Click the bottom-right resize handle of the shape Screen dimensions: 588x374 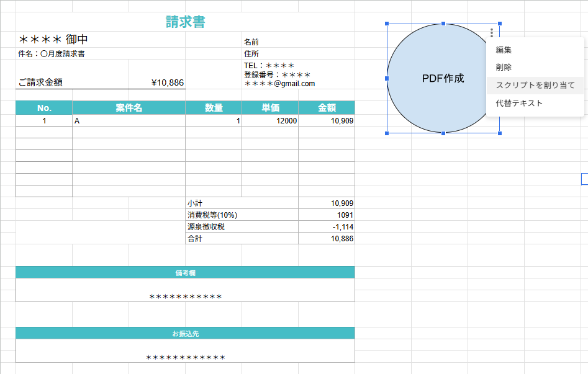[x=499, y=133]
